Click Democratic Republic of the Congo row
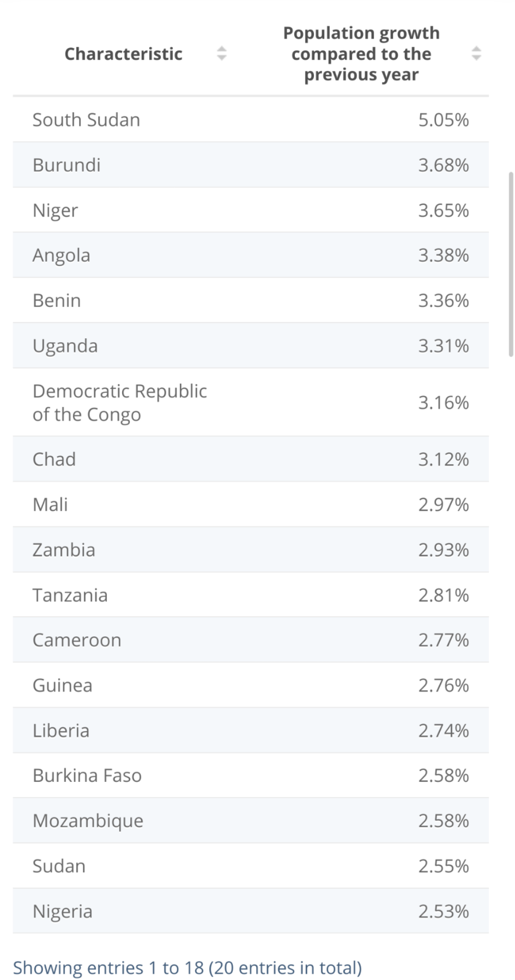 [x=251, y=402]
